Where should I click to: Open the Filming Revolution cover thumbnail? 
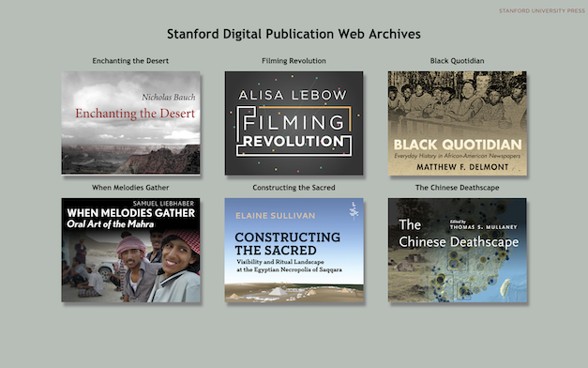coord(294,123)
